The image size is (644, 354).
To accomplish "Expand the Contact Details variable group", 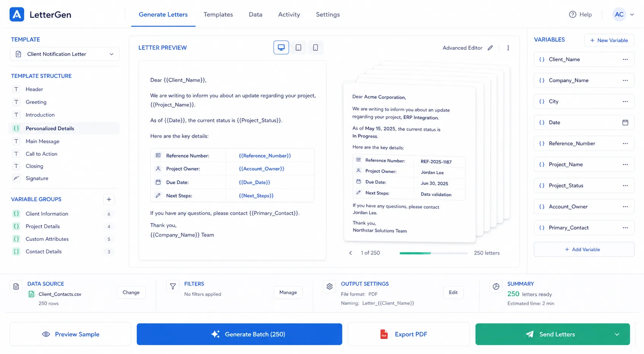I will click(x=63, y=251).
